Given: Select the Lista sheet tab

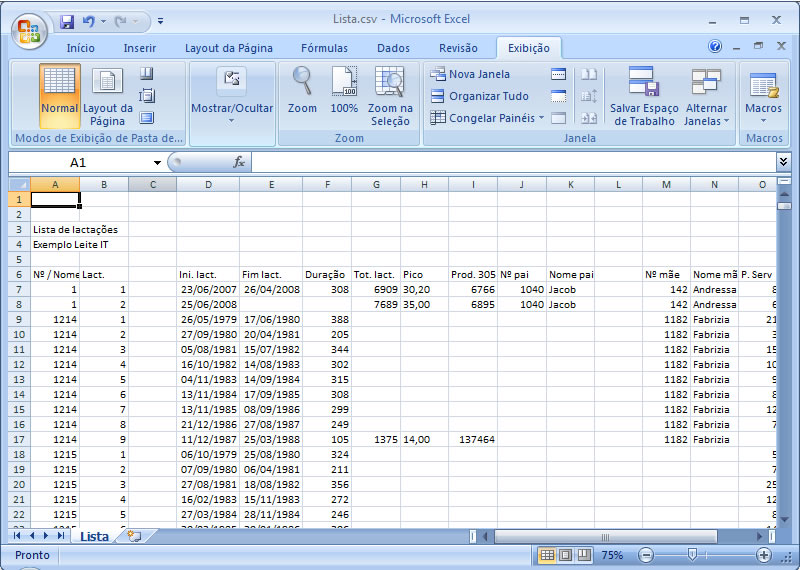Looking at the screenshot, I should (x=94, y=536).
